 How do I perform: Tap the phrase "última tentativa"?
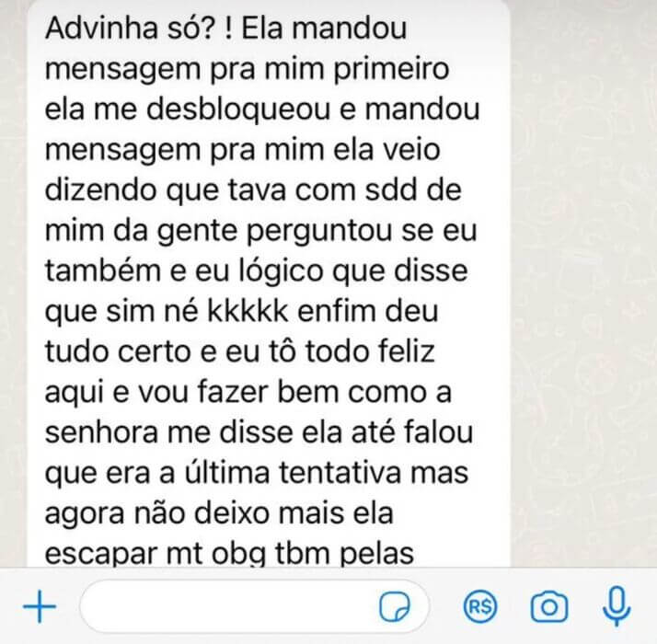[293, 473]
